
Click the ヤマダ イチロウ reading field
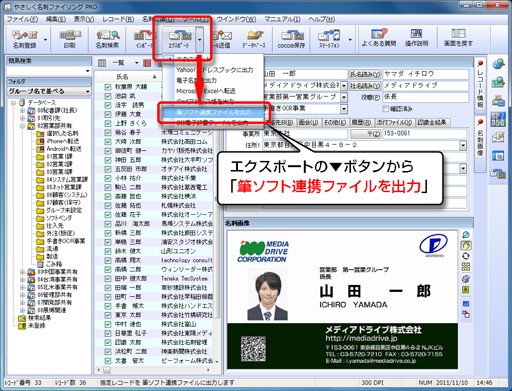coord(426,74)
